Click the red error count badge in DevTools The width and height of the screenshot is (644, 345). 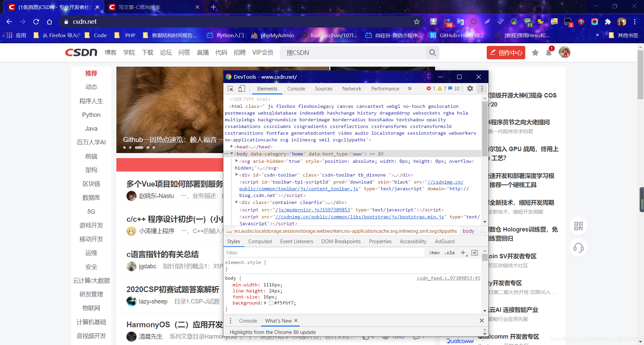point(431,88)
